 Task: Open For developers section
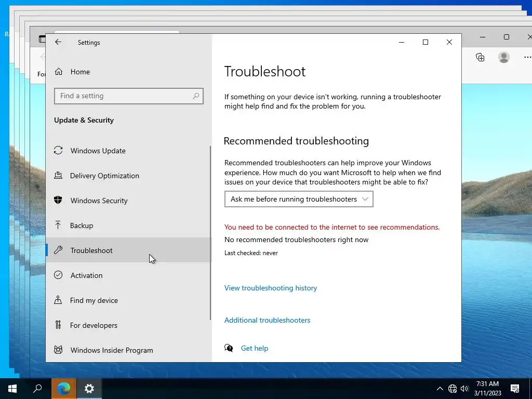[128, 325]
